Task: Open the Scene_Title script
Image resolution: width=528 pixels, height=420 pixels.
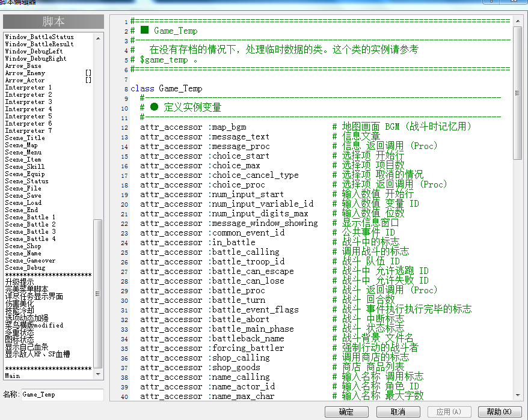Action: pos(25,138)
